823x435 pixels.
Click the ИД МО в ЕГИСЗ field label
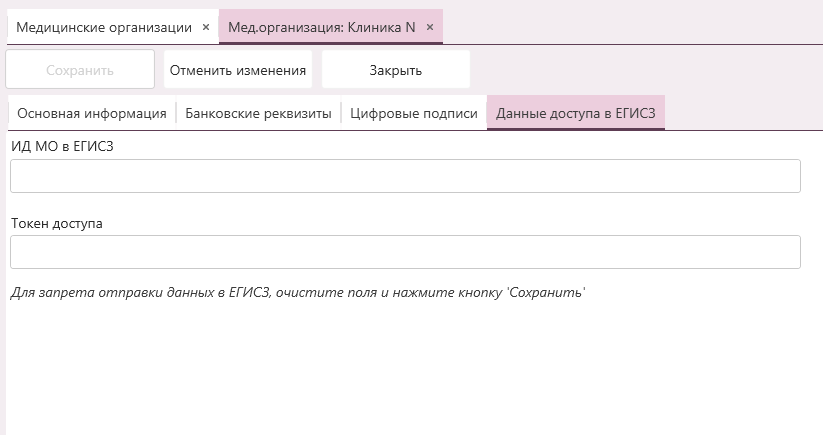[x=62, y=146]
